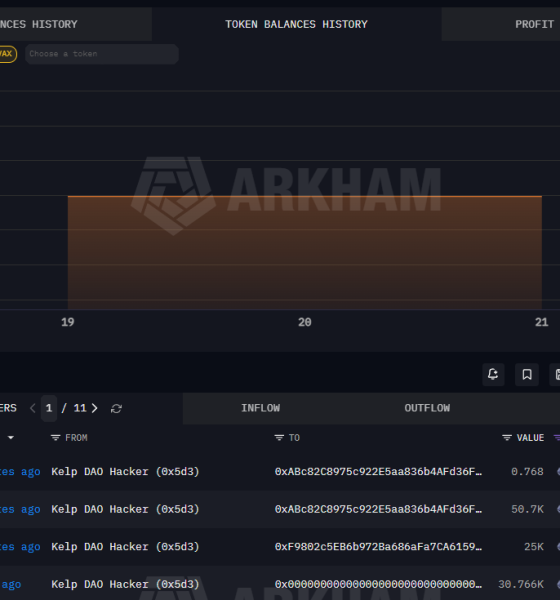Go to previous transfers page
This screenshot has height=600, width=560.
(33, 408)
